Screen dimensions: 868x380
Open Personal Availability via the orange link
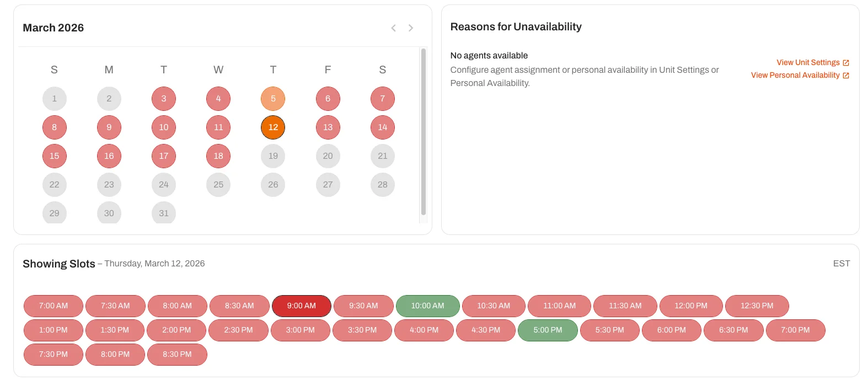[795, 75]
